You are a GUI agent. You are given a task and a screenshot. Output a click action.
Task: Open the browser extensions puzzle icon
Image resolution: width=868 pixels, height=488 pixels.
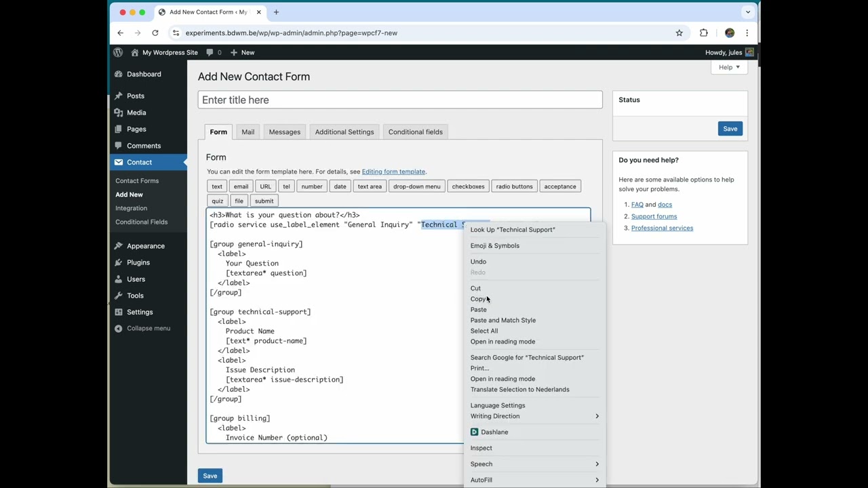[x=704, y=33]
